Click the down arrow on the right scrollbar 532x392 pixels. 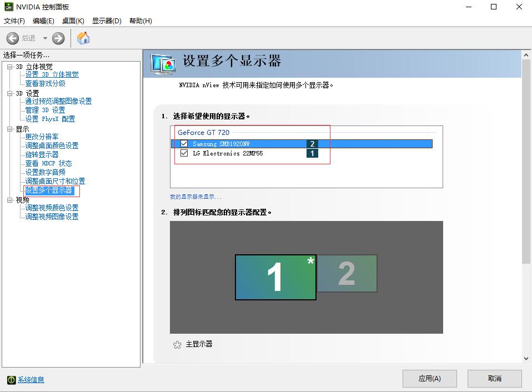click(526, 358)
